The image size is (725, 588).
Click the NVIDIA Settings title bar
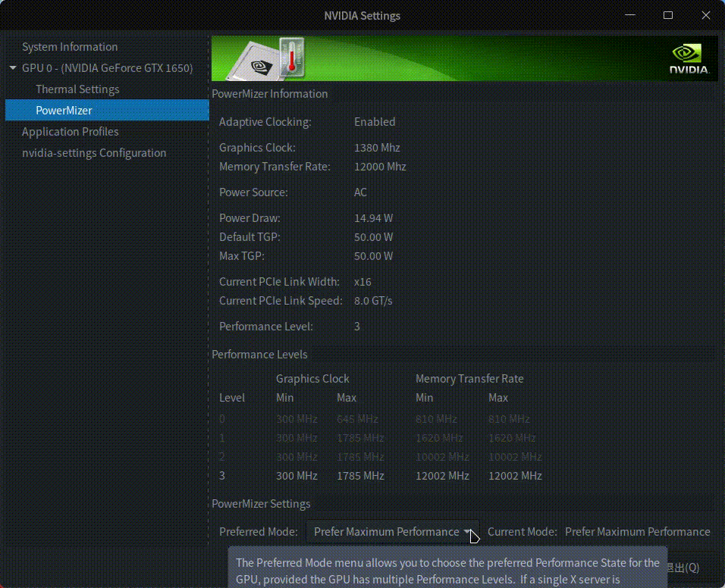pos(362,15)
